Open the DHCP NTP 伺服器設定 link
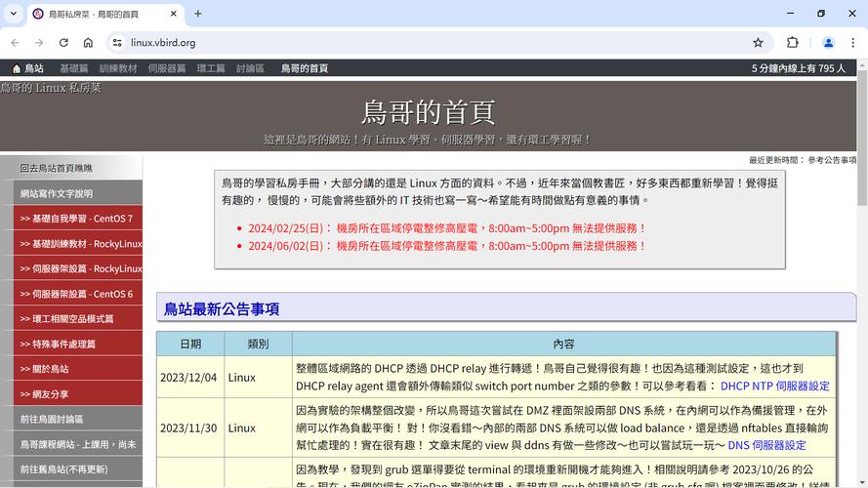This screenshot has height=488, width=868. tap(774, 386)
